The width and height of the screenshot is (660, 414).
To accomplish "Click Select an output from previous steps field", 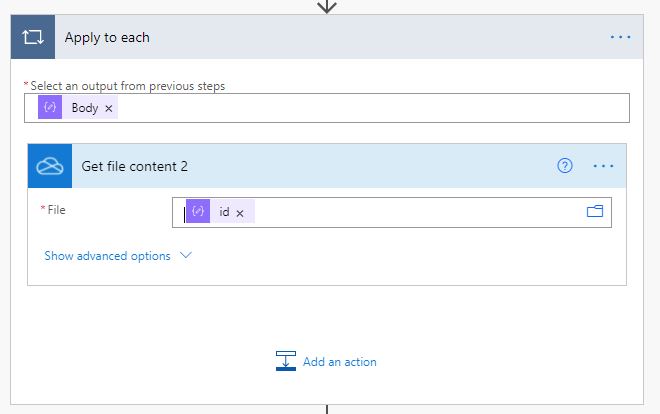I will (327, 108).
